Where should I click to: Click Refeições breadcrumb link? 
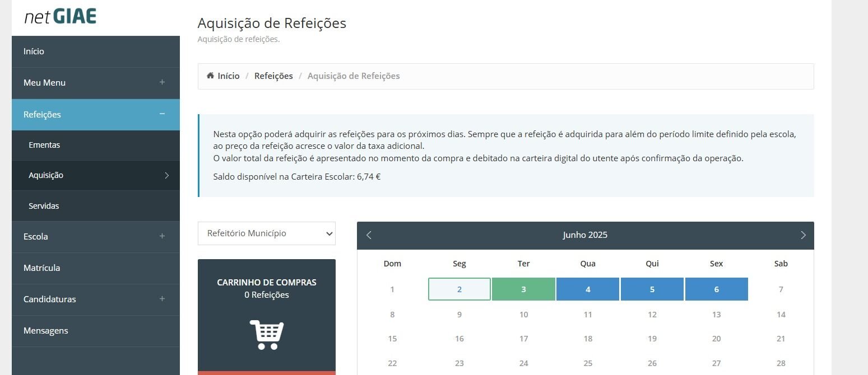pyautogui.click(x=273, y=76)
